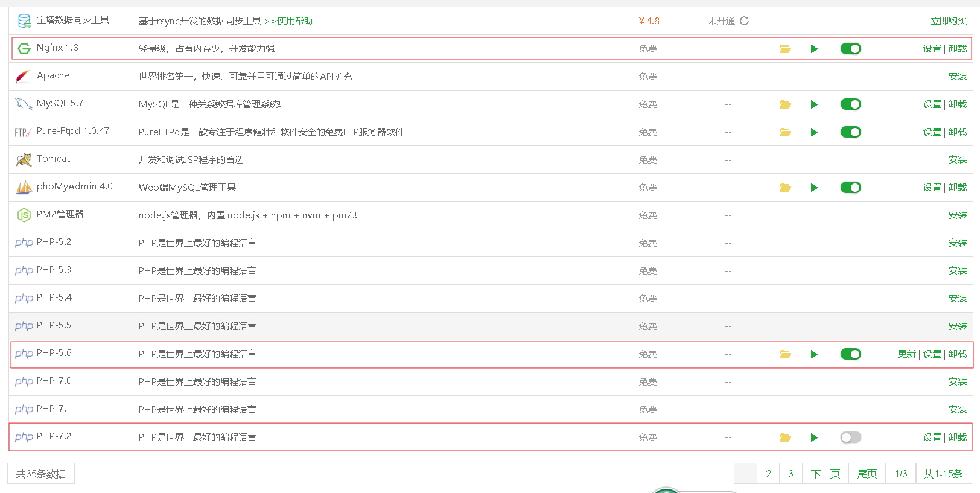The image size is (980, 493).
Task: Open the MySQL 5.7 folder icon
Action: (x=784, y=104)
